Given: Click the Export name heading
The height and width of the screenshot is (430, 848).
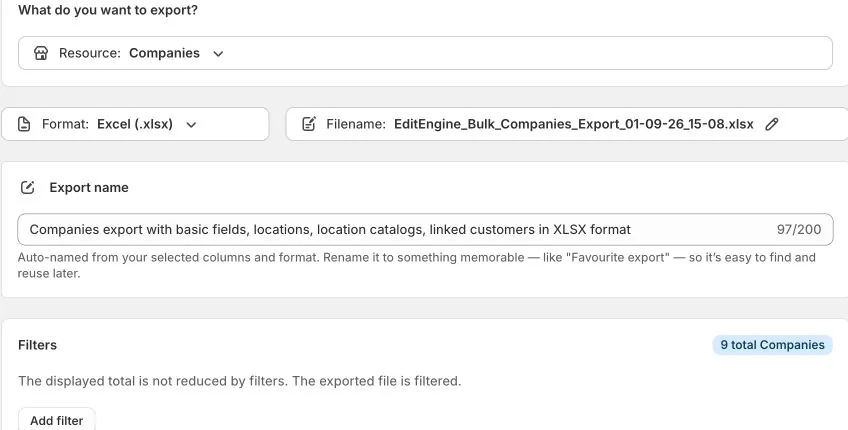Looking at the screenshot, I should coord(89,188).
